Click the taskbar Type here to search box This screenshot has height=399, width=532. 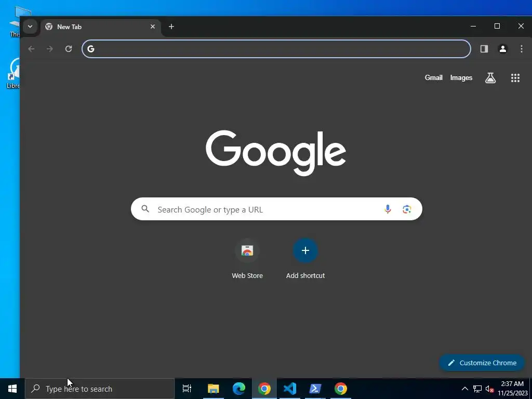[100, 389]
